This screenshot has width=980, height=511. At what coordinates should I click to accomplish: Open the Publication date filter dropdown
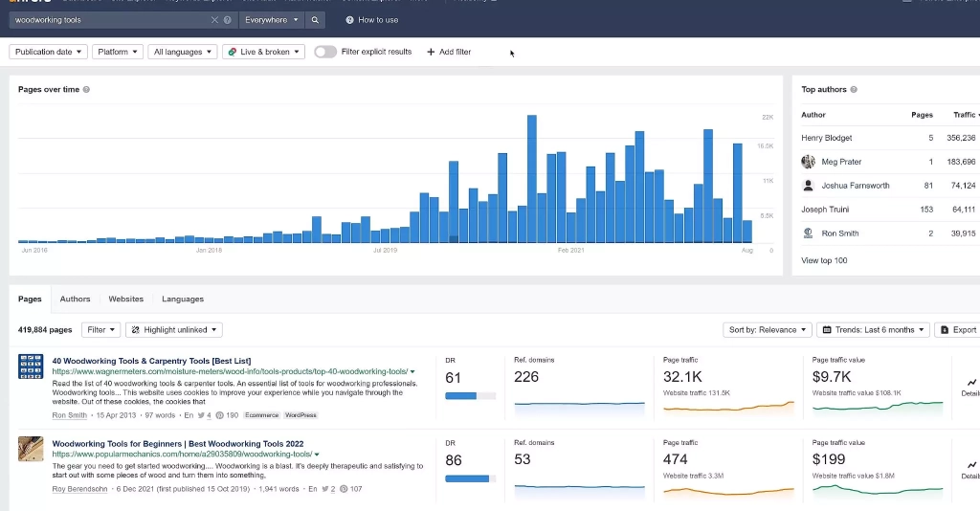(x=48, y=52)
